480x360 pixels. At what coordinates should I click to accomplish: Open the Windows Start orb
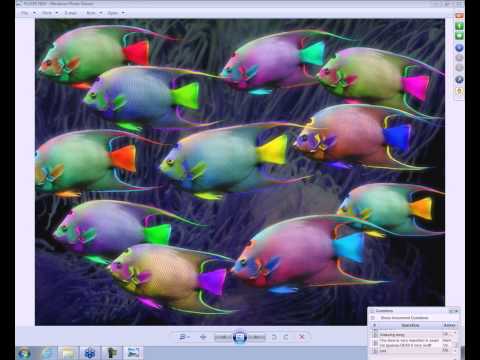tap(24, 353)
